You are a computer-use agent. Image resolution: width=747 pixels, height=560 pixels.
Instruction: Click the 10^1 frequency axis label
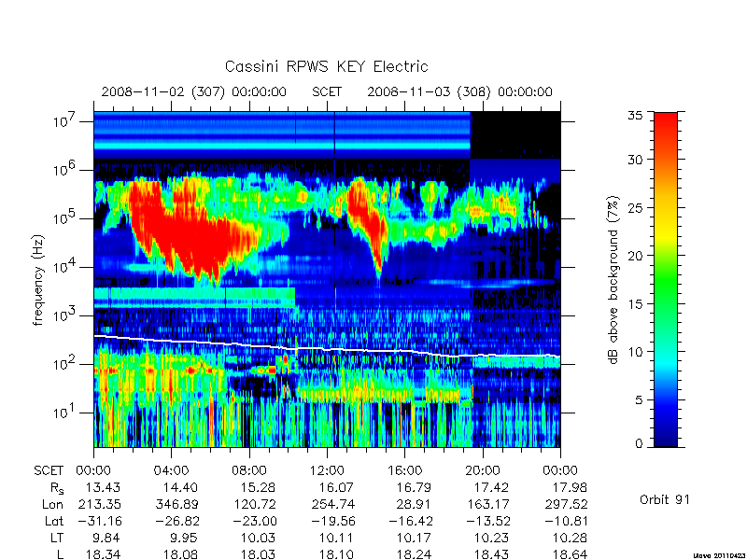click(x=63, y=413)
